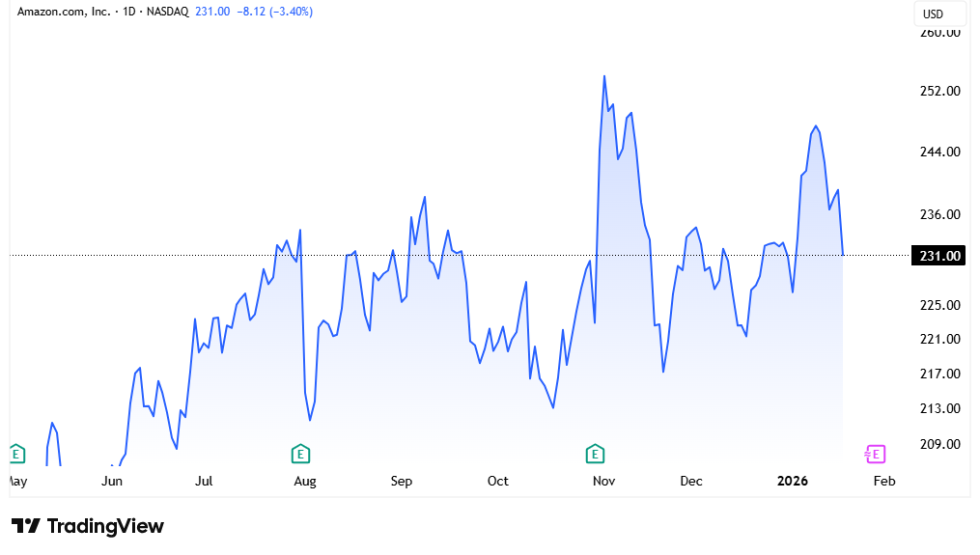980x555 pixels.
Task: Click the 252.00 price axis label
Action: (x=939, y=92)
